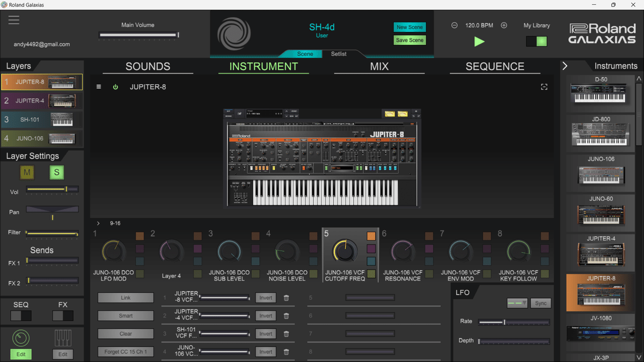Viewport: 644px width, 362px height.
Task: Switch to the SOUNDS tab
Action: pyautogui.click(x=148, y=67)
